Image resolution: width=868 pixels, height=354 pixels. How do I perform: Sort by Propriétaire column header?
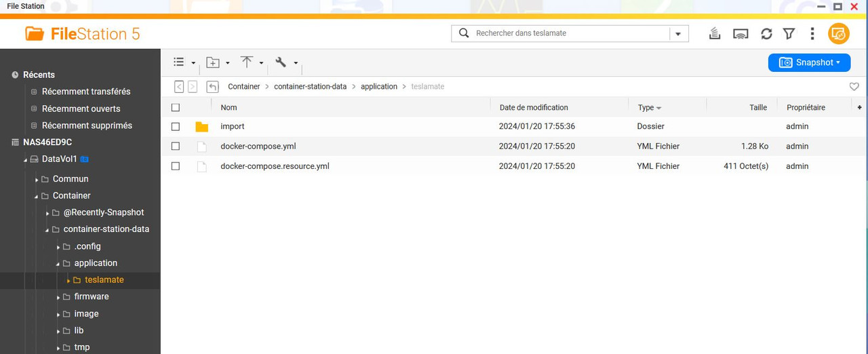pos(806,107)
